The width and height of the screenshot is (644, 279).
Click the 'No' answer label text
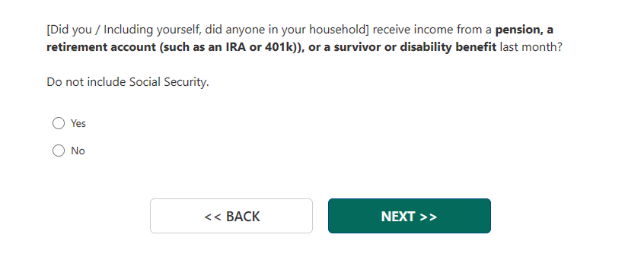point(78,151)
